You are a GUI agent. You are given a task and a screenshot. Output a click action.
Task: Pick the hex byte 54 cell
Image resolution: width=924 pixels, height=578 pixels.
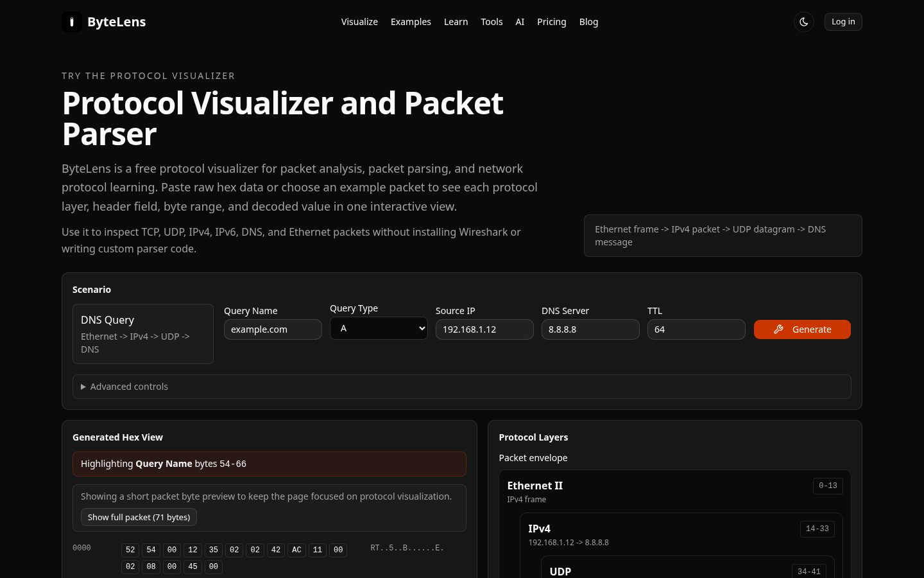pyautogui.click(x=151, y=550)
